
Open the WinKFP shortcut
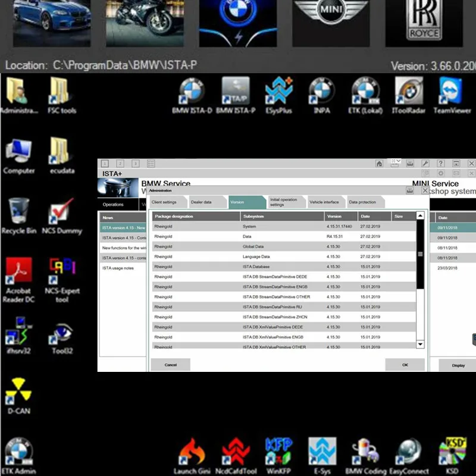point(278,456)
